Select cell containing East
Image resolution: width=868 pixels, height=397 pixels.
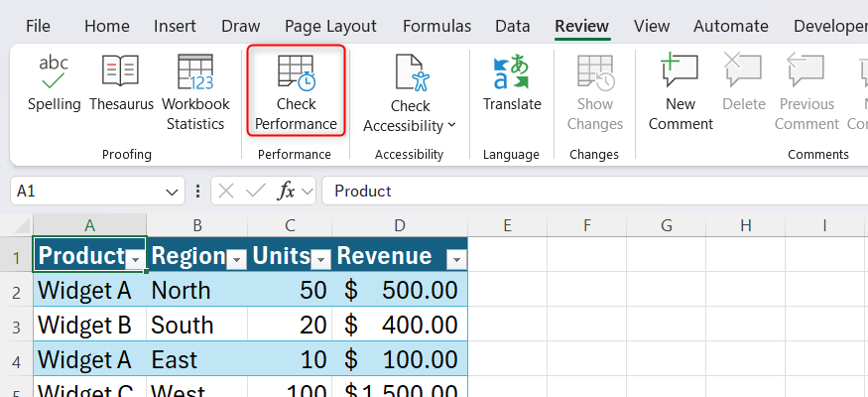click(x=197, y=359)
